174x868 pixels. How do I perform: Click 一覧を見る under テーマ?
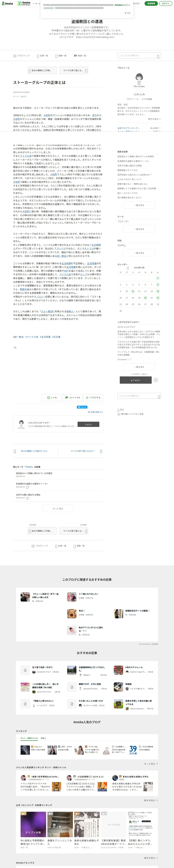click(139, 229)
